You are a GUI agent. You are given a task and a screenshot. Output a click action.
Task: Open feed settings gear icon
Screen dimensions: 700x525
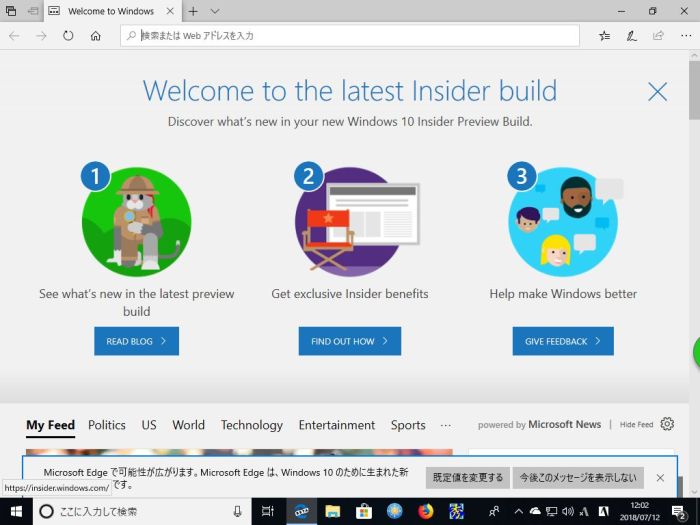point(667,424)
